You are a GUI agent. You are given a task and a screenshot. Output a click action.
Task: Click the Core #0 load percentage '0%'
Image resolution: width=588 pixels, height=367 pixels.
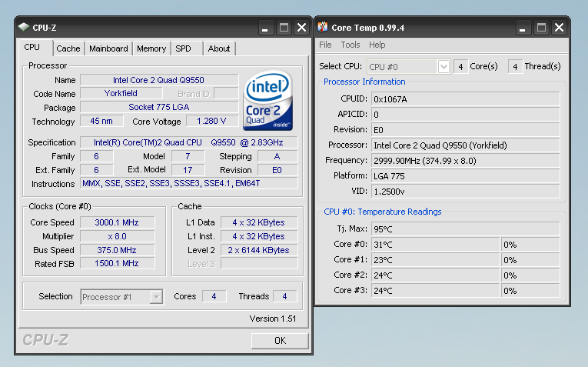[530, 245]
